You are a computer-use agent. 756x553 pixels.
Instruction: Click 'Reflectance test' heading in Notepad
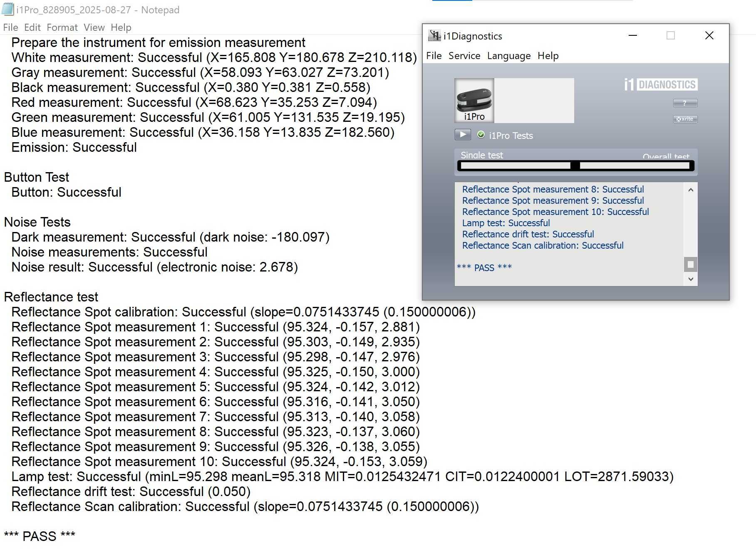click(51, 297)
